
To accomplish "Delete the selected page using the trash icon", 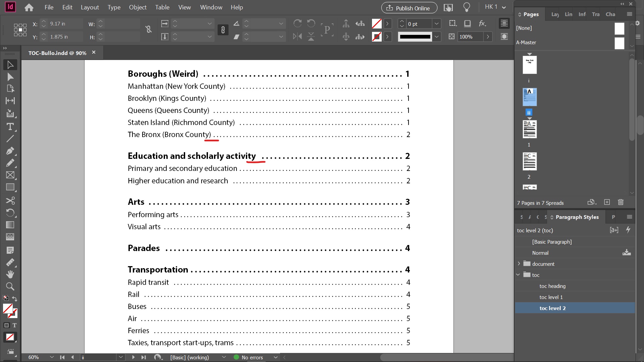I will click(621, 202).
